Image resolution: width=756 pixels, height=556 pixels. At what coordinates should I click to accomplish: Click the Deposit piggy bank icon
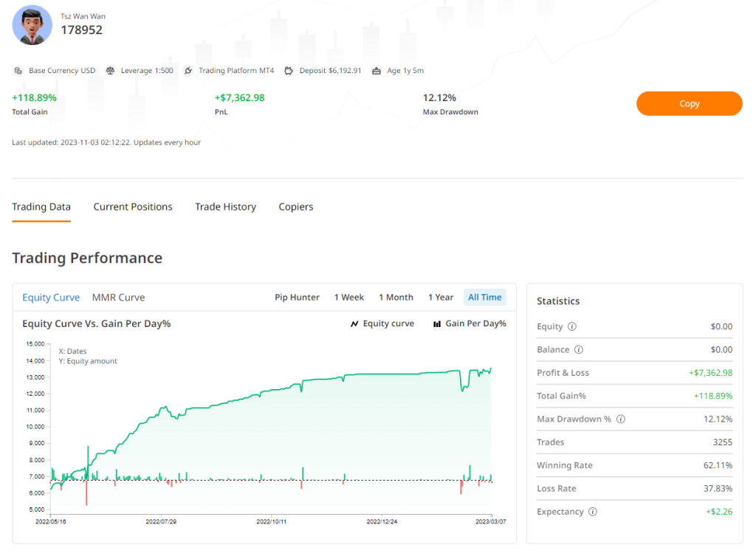[x=289, y=71]
